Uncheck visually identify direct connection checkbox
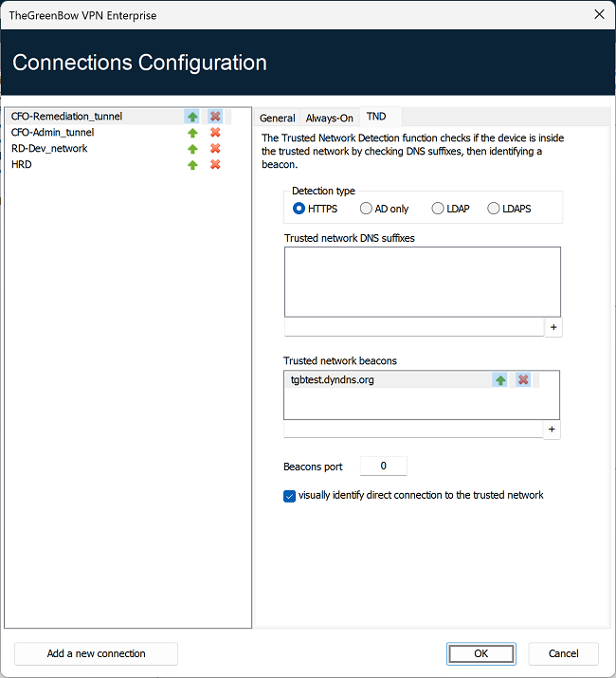Image resolution: width=616 pixels, height=678 pixels. (x=289, y=496)
